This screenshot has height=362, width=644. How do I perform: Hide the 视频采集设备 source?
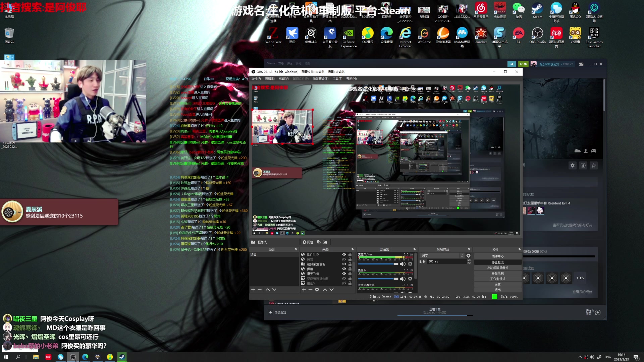coord(344,264)
